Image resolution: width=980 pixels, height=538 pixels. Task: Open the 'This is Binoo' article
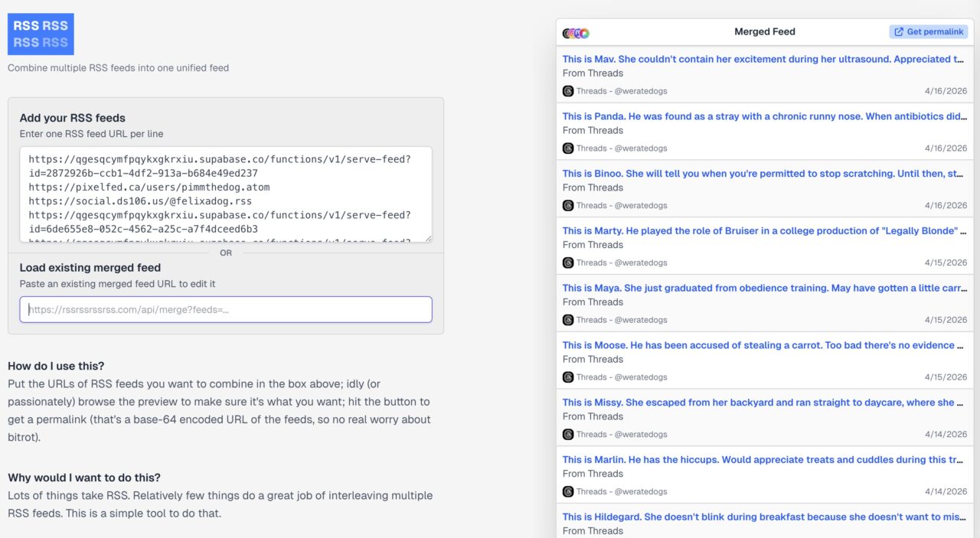[x=763, y=174]
